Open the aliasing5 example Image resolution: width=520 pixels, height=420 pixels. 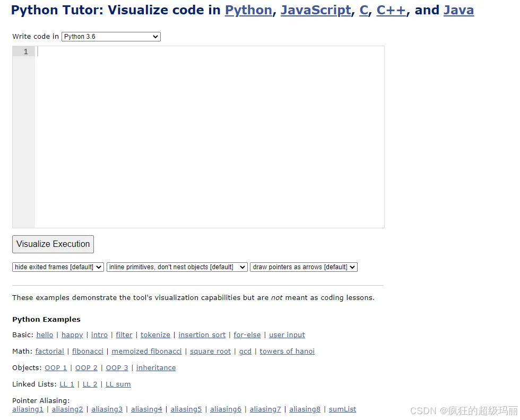(x=186, y=409)
